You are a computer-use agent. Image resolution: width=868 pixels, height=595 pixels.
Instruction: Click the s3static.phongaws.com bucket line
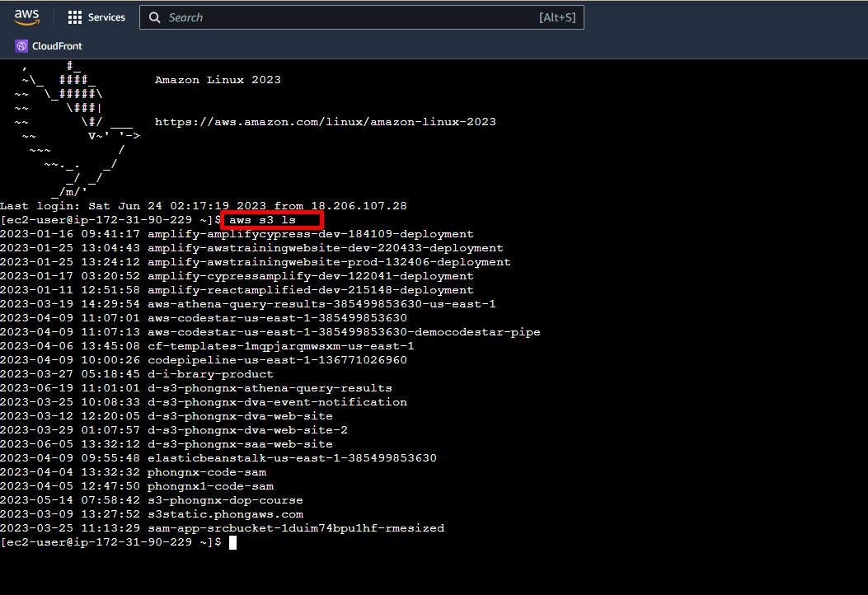click(225, 514)
